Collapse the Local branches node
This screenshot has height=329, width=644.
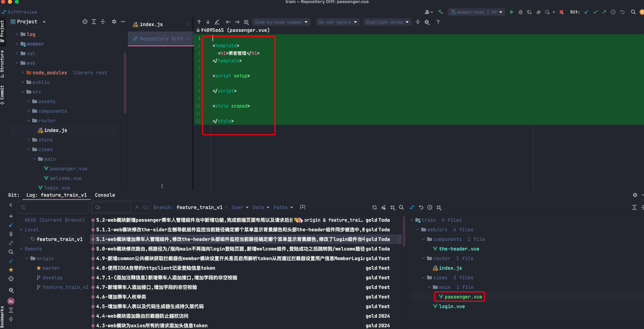click(x=21, y=230)
